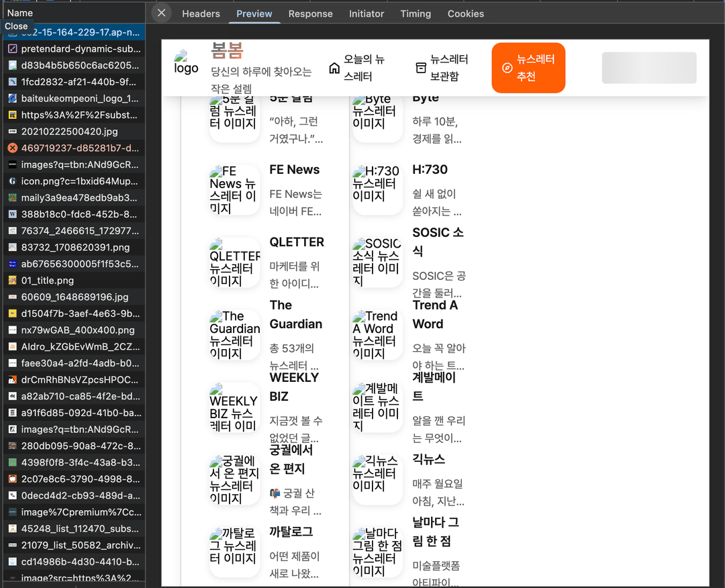The image size is (725, 588).
Task: Open the 까탈로그 newsletter card
Action: click(x=268, y=553)
